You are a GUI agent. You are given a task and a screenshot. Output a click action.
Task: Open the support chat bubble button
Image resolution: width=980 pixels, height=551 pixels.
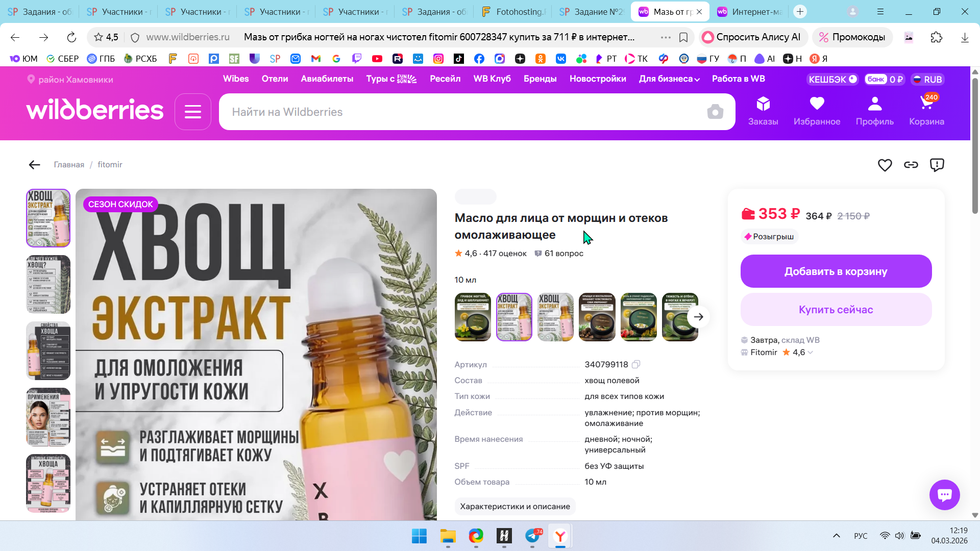point(944,494)
